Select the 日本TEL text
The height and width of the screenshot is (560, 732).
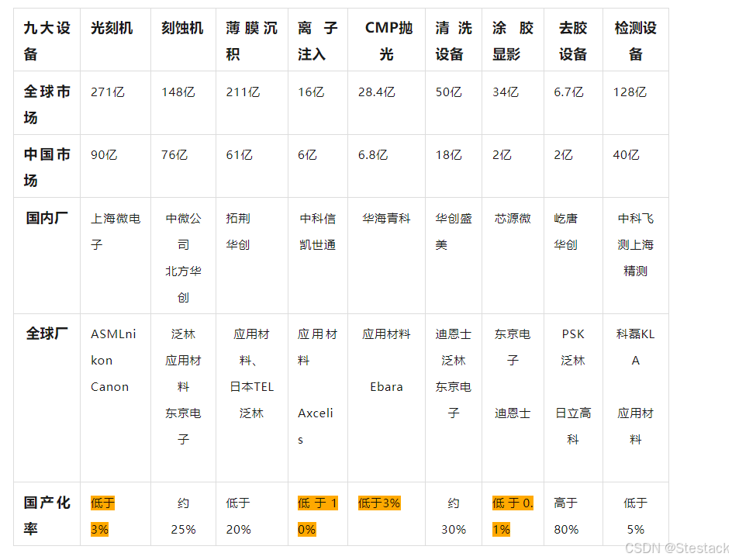[x=251, y=387]
